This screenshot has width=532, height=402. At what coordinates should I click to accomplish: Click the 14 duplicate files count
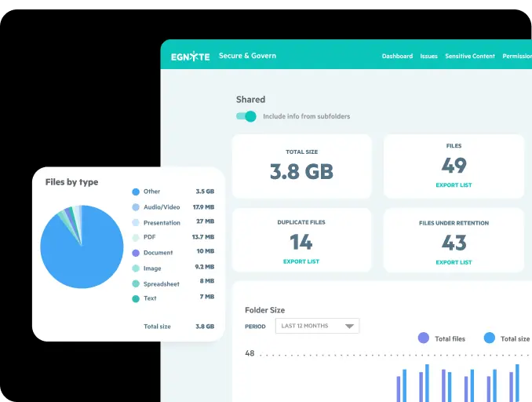tap(301, 242)
